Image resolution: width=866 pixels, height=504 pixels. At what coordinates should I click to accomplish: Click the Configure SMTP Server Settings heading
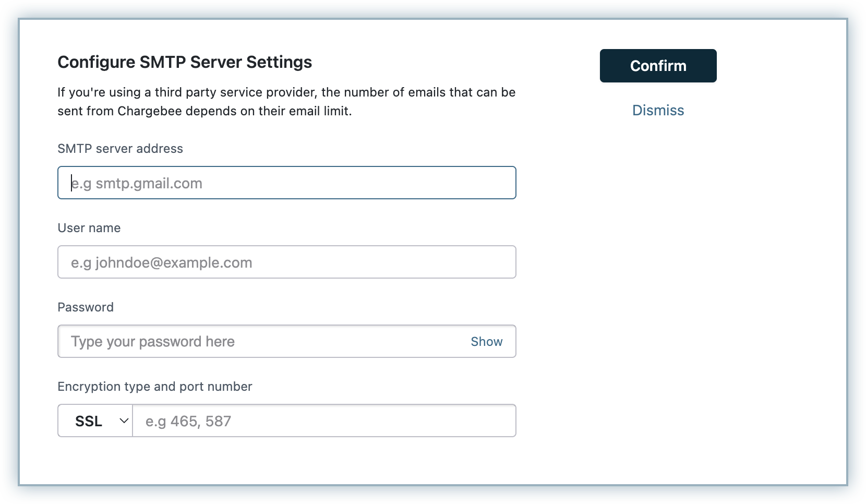click(x=185, y=62)
